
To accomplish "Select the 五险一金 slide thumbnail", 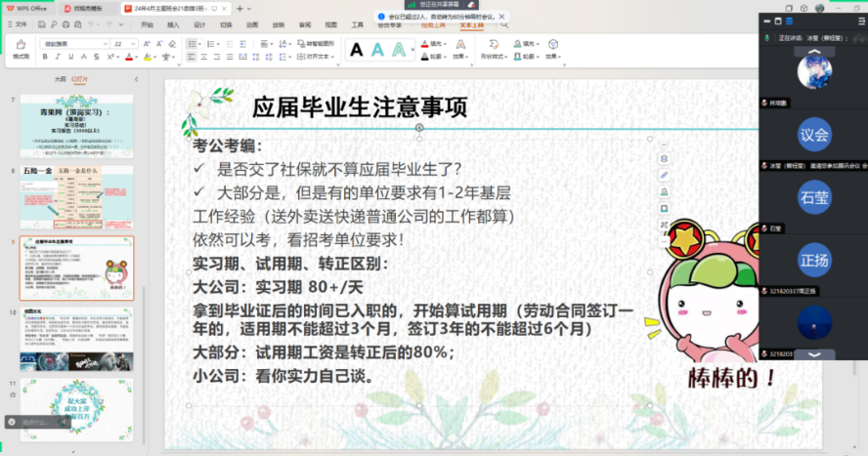I will pyautogui.click(x=77, y=197).
